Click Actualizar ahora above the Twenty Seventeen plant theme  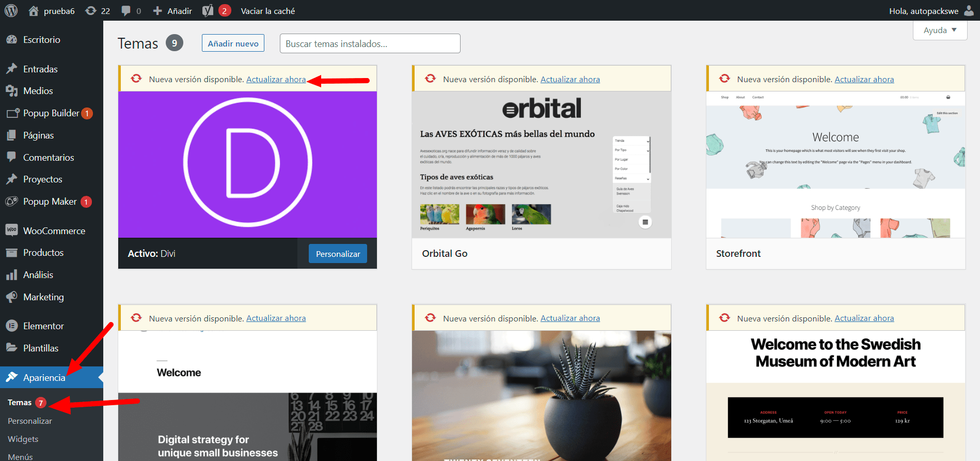pos(570,318)
